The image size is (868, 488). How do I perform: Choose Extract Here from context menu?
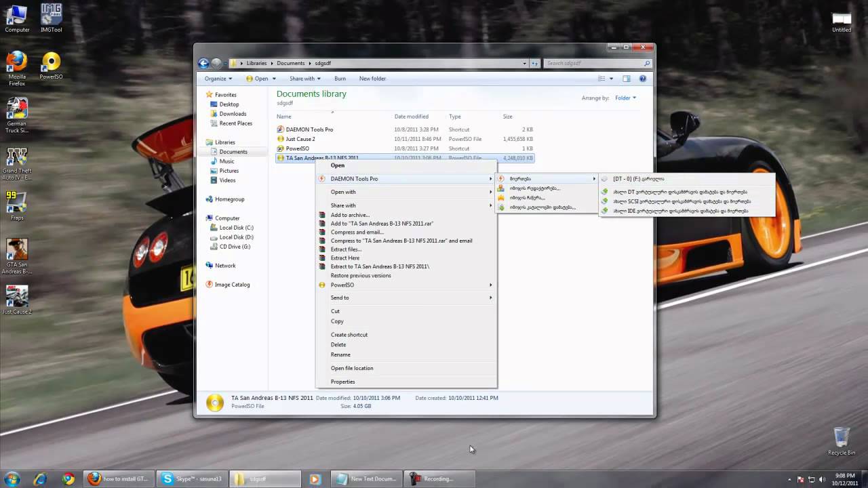406,258
